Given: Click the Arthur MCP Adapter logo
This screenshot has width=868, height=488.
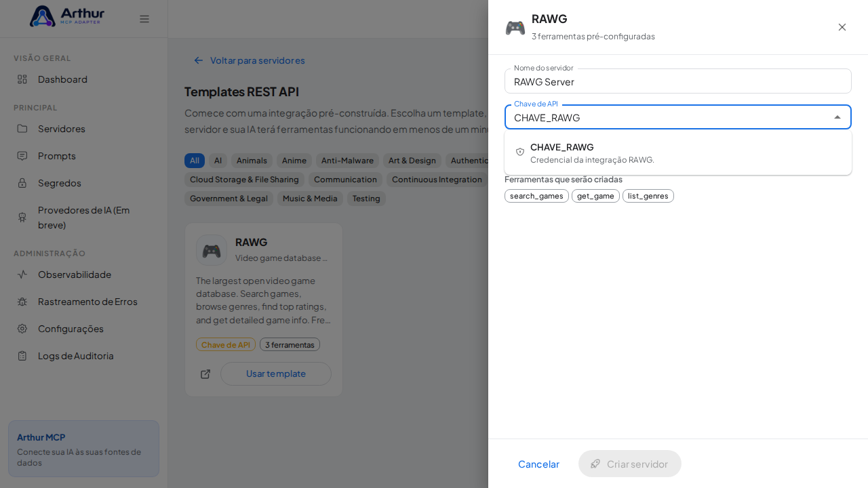Looking at the screenshot, I should [67, 16].
